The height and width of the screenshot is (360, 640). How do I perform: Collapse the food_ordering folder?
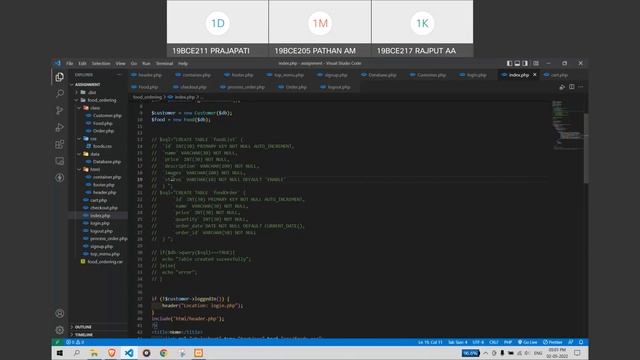click(100, 100)
